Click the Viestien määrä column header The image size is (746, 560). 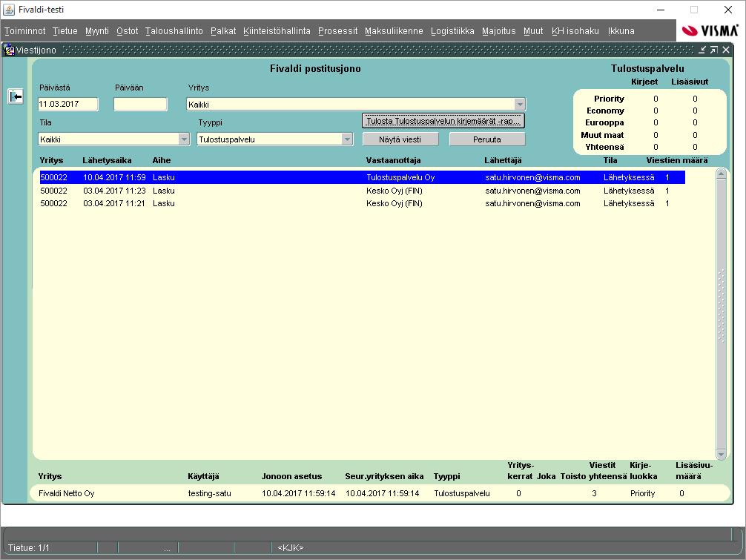676,160
